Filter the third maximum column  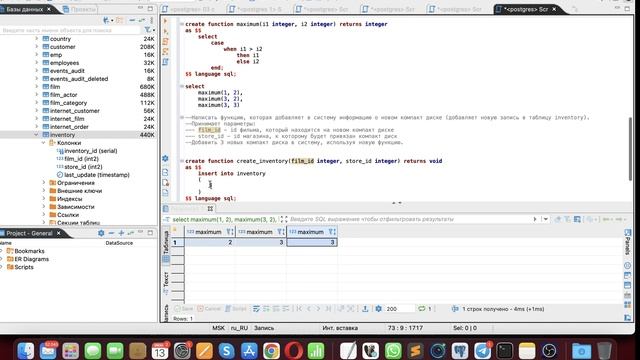tap(331, 232)
